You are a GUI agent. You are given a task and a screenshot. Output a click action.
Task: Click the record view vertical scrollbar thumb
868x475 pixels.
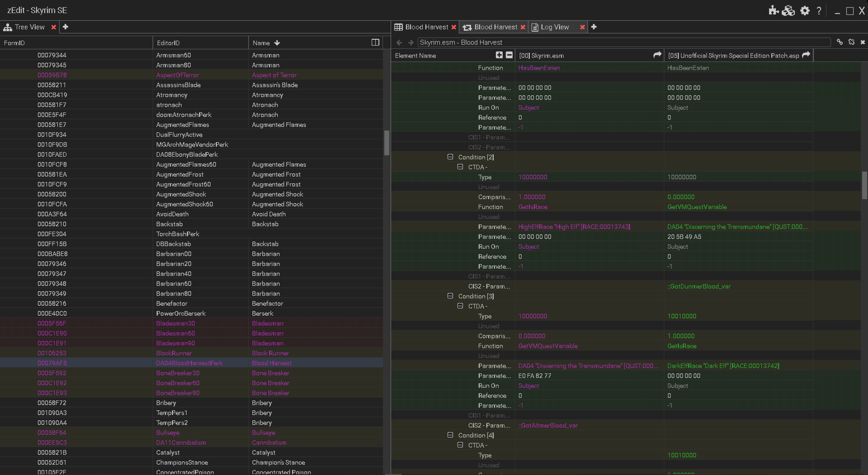(864, 185)
